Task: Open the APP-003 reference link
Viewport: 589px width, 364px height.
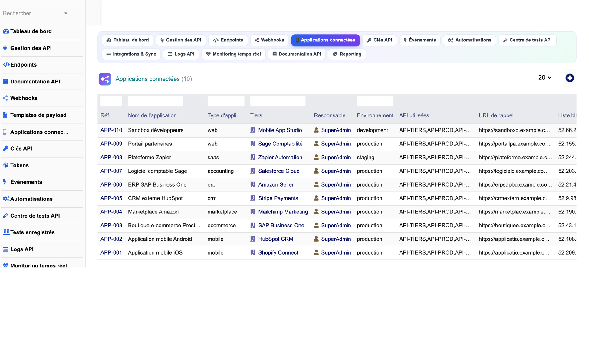Action: [111, 226]
